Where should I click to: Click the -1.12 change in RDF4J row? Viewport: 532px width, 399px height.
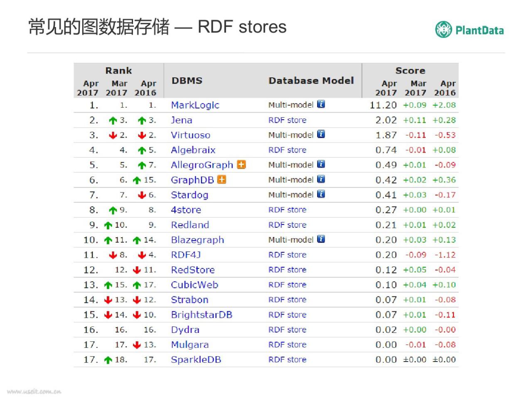coord(445,255)
